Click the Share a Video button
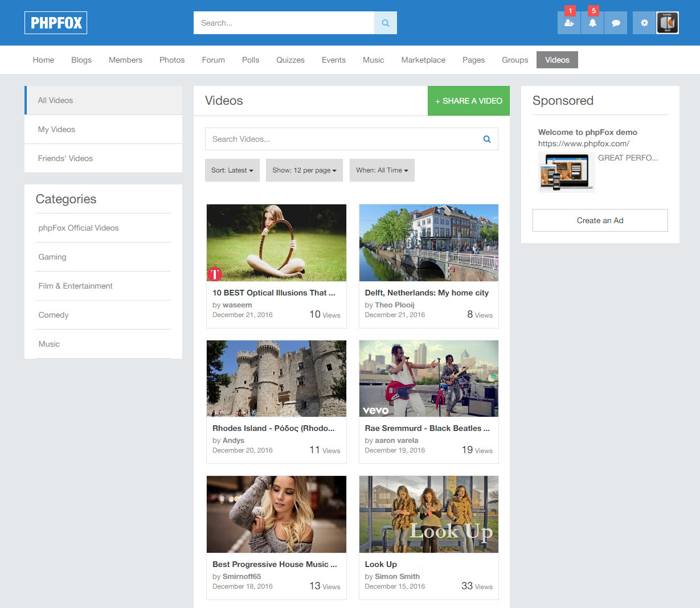This screenshot has height=608, width=700. click(468, 101)
